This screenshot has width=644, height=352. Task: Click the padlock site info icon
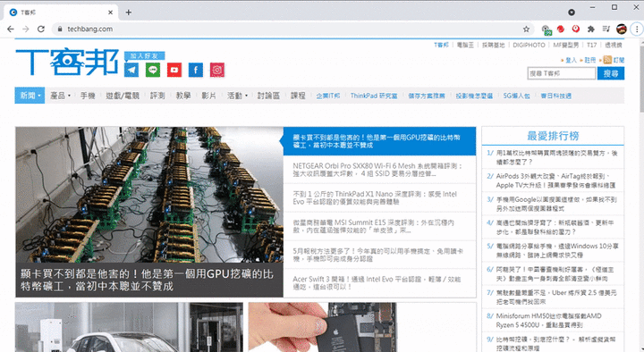tap(60, 29)
